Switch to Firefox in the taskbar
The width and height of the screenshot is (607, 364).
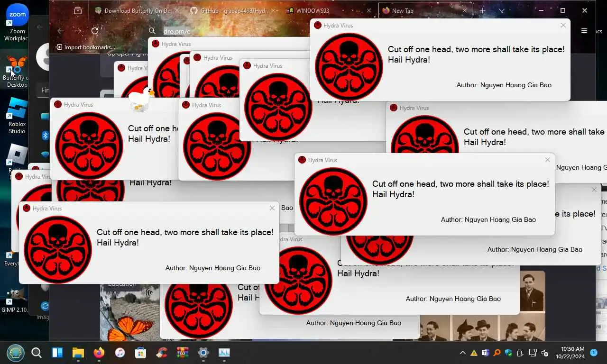click(x=99, y=353)
